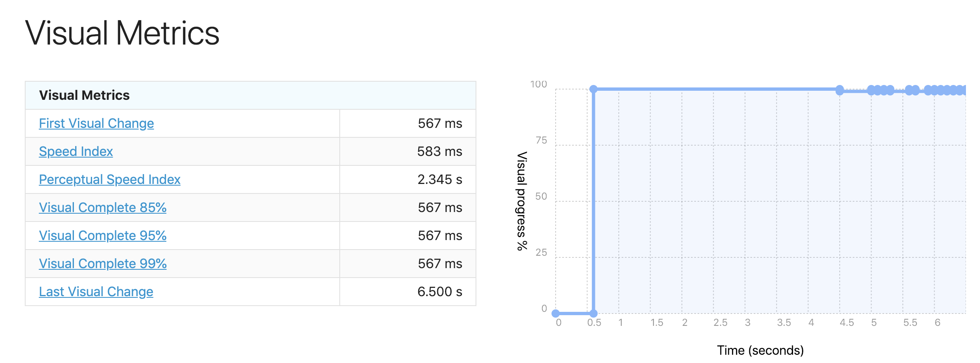Select the chart data point near 6 seconds

(x=935, y=90)
